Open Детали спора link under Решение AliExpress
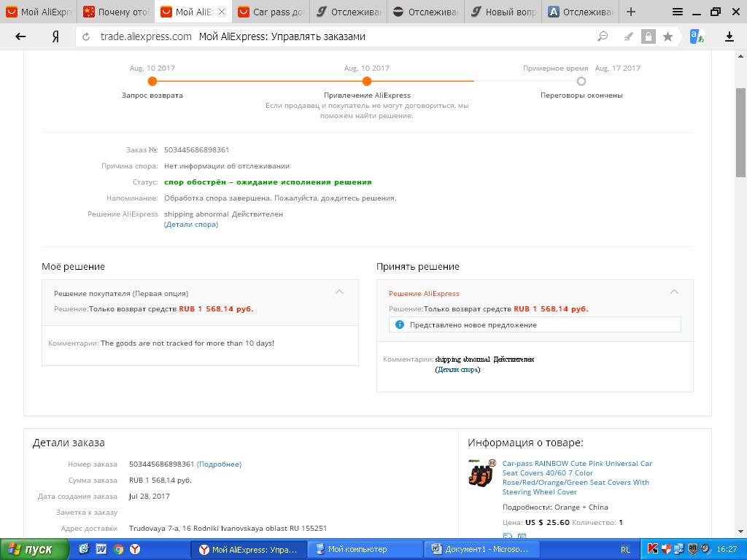747x560 pixels. (191, 225)
